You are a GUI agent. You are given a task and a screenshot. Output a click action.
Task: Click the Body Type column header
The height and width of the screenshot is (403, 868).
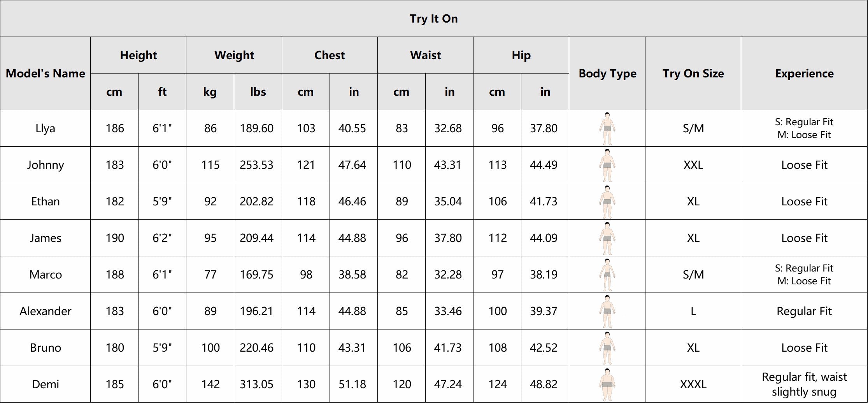[607, 74]
